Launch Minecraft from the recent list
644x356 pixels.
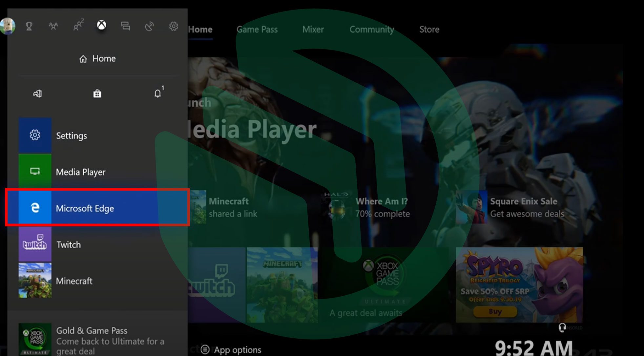point(97,281)
